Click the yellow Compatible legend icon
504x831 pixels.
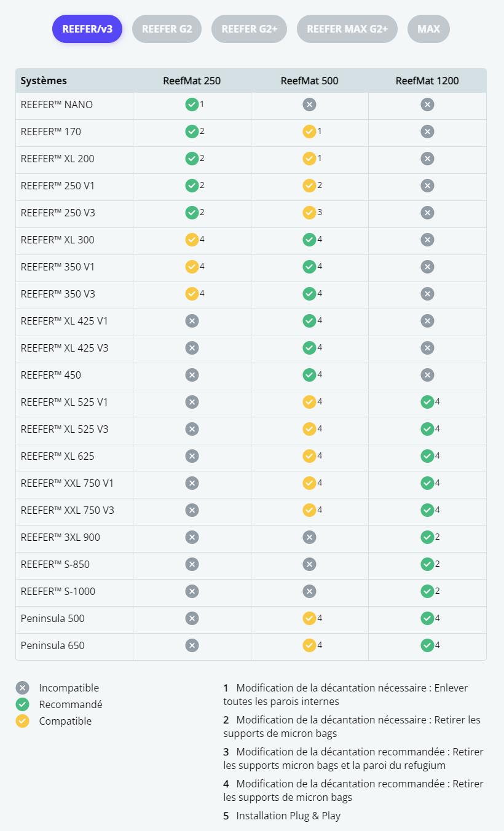(23, 721)
